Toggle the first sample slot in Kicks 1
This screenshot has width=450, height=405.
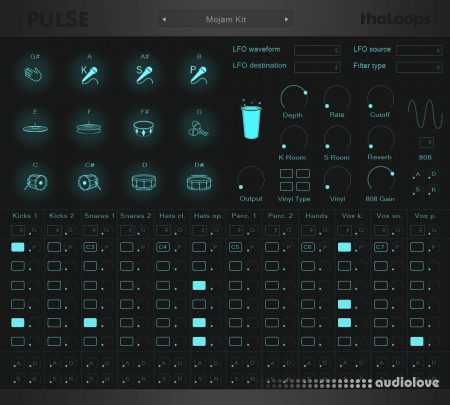click(18, 247)
